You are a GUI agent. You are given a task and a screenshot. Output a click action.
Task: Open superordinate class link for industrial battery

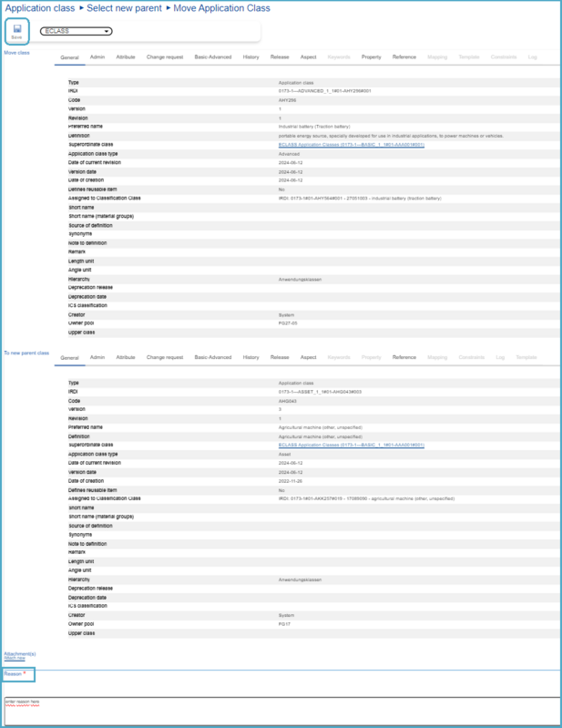[x=351, y=144]
